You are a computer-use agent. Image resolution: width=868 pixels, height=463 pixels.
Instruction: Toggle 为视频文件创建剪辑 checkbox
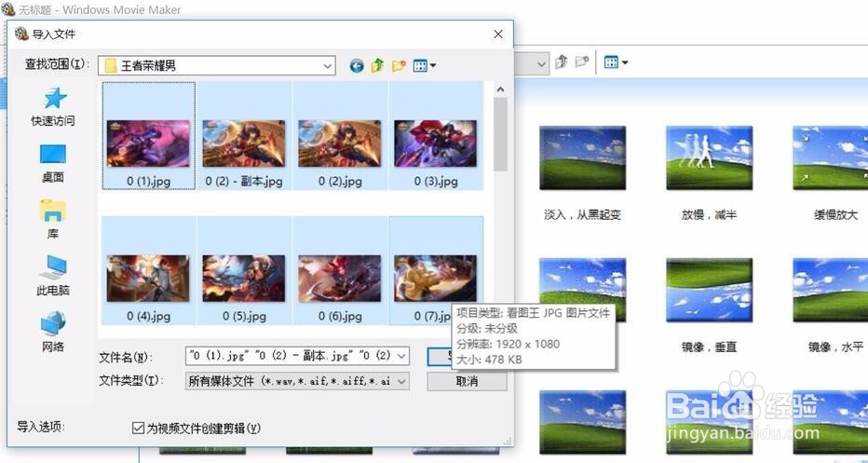[138, 429]
